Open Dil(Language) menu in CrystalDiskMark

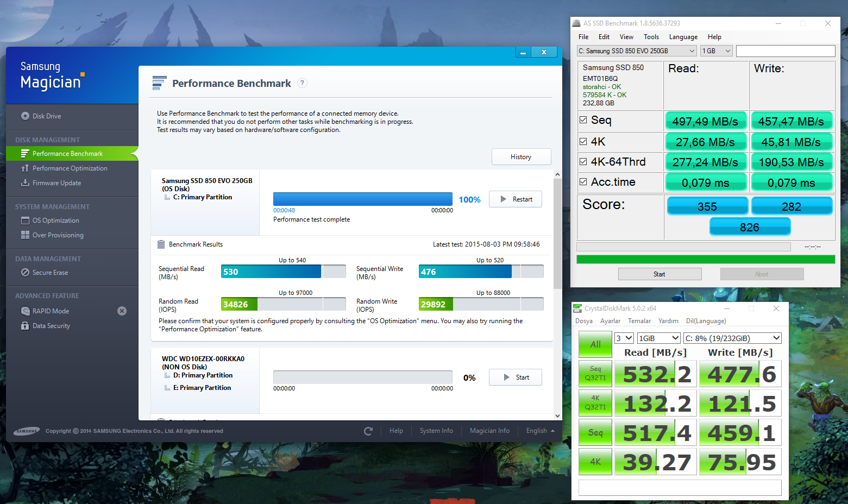706,321
